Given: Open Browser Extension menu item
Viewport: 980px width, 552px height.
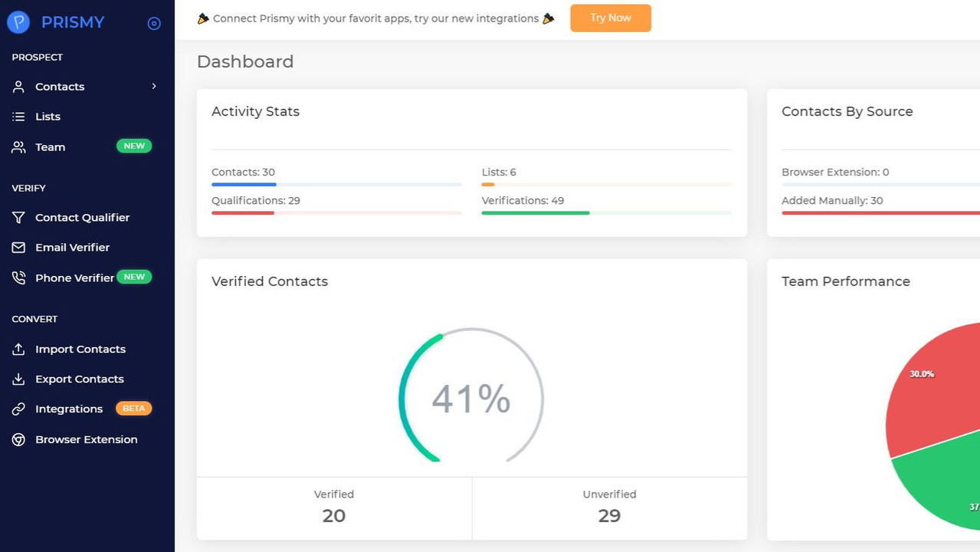Looking at the screenshot, I should 86,439.
